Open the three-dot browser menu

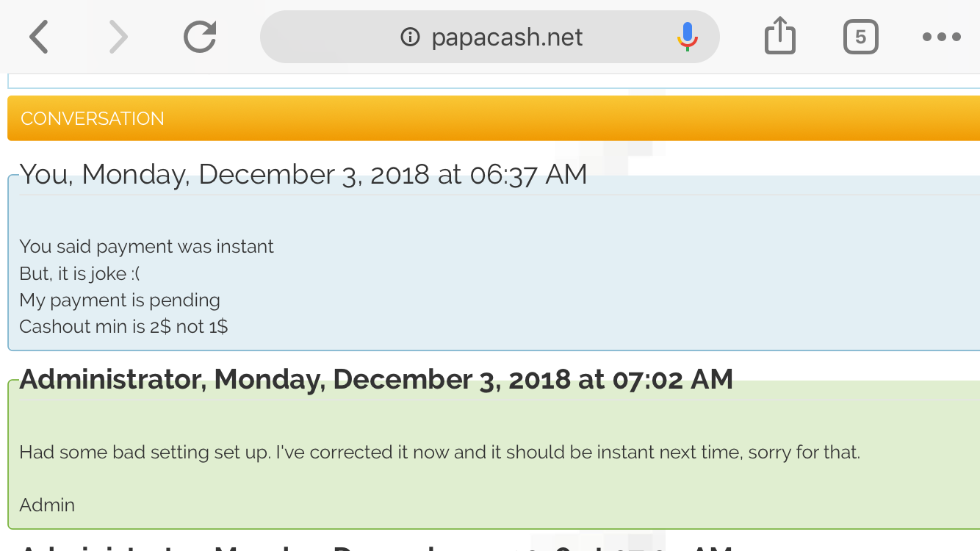pos(941,37)
